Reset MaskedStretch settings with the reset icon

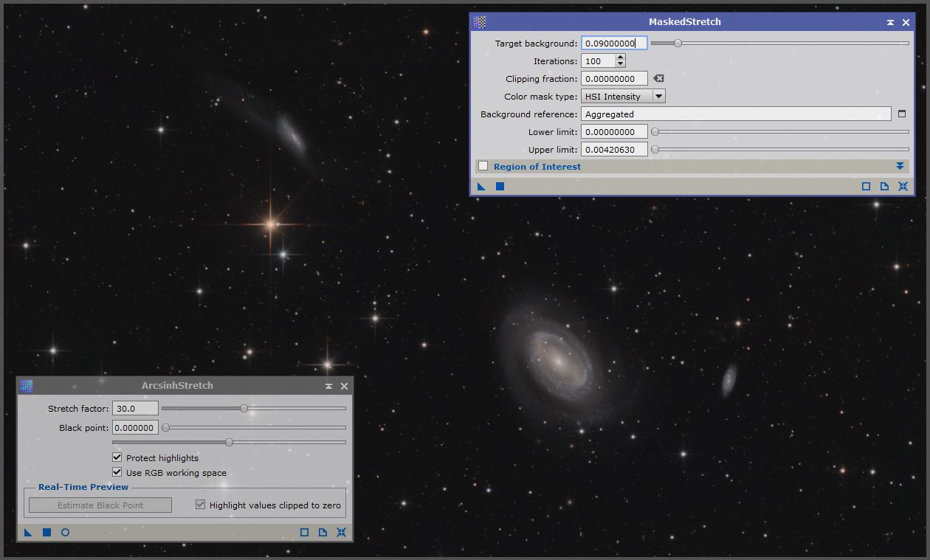902,187
